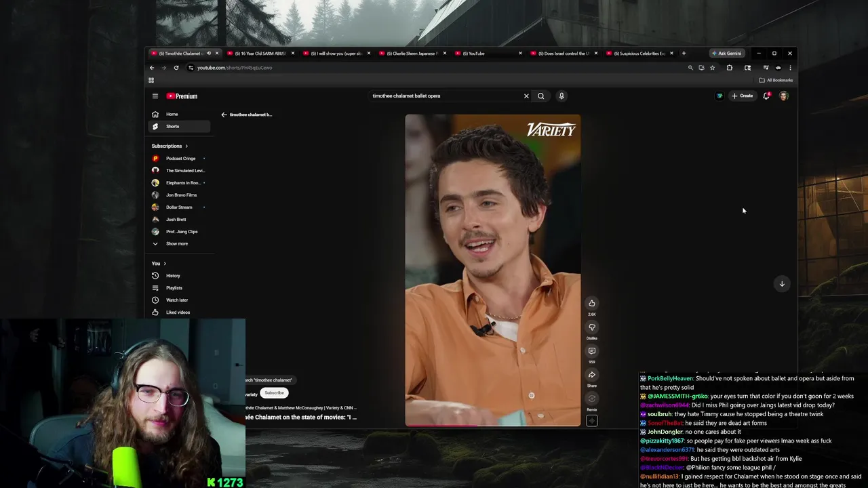This screenshot has width=868, height=488.
Task: Subscribe to the Variety channel
Action: pyautogui.click(x=274, y=393)
